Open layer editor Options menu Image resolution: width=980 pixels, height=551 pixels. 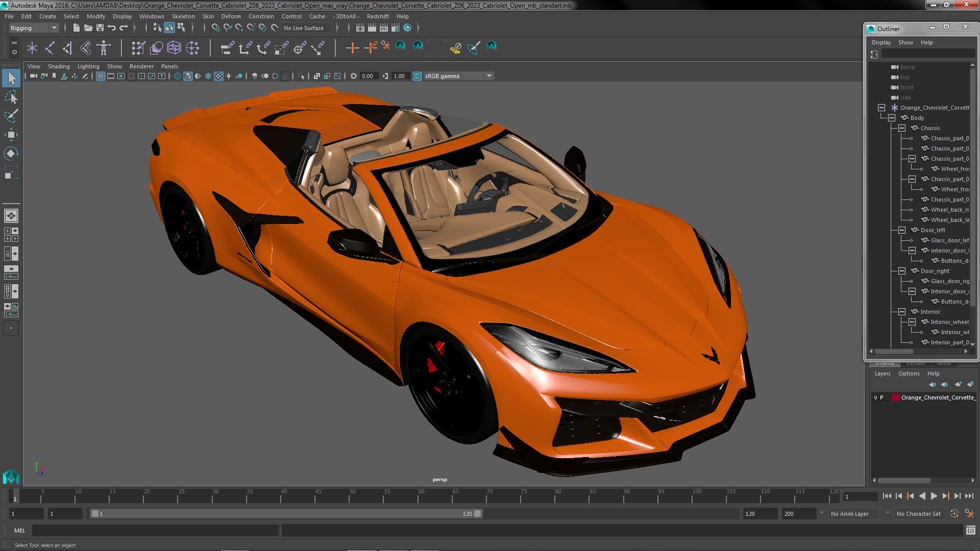(909, 373)
